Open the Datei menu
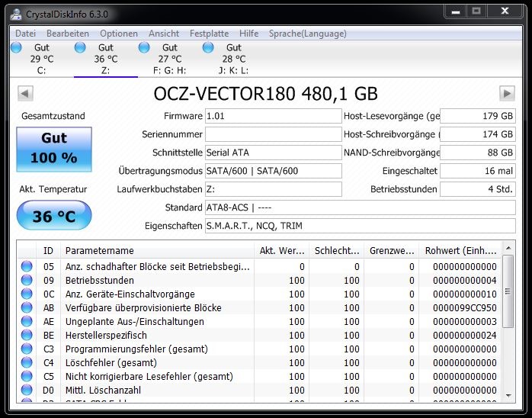 25,34
